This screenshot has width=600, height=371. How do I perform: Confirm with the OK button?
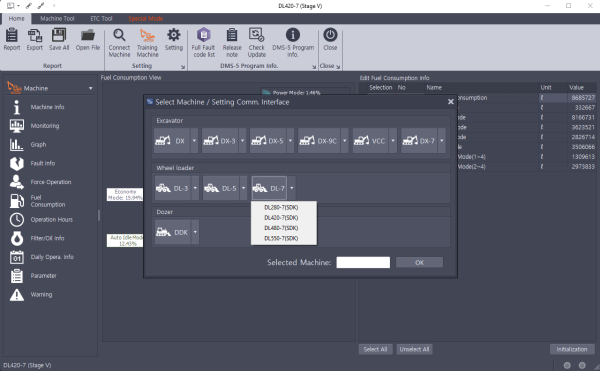click(x=419, y=262)
